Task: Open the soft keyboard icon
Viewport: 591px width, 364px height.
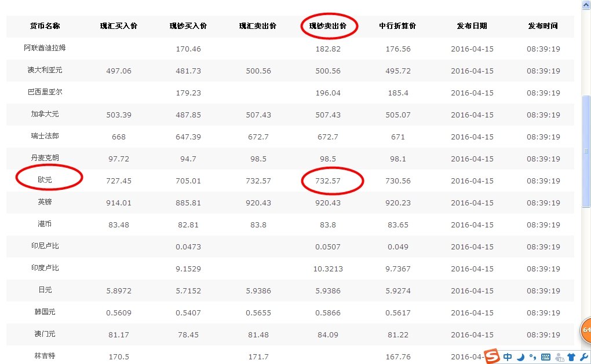Action: (x=545, y=357)
